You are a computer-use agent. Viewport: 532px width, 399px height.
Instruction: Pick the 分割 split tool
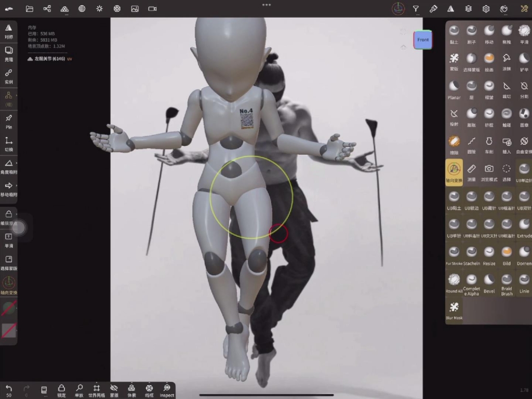524,90
